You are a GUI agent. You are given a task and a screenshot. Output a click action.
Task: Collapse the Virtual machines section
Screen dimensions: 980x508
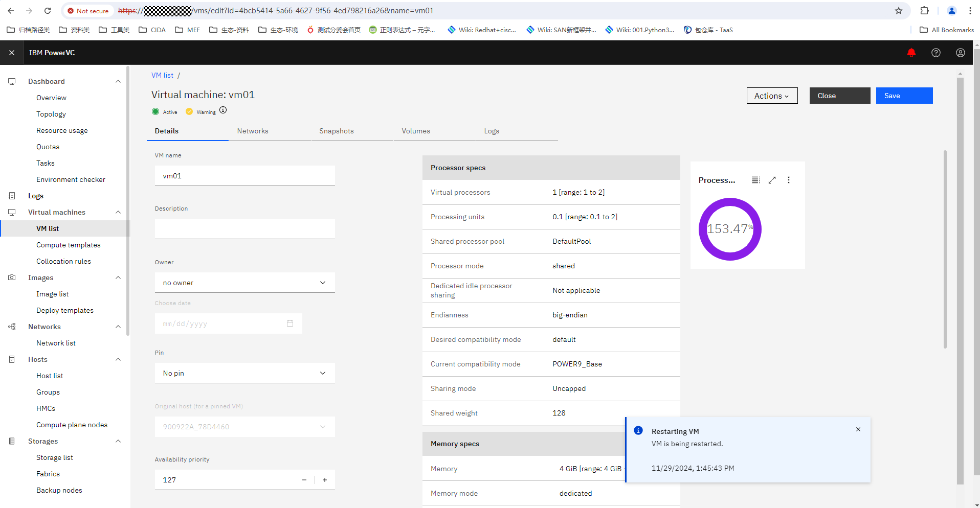click(118, 212)
